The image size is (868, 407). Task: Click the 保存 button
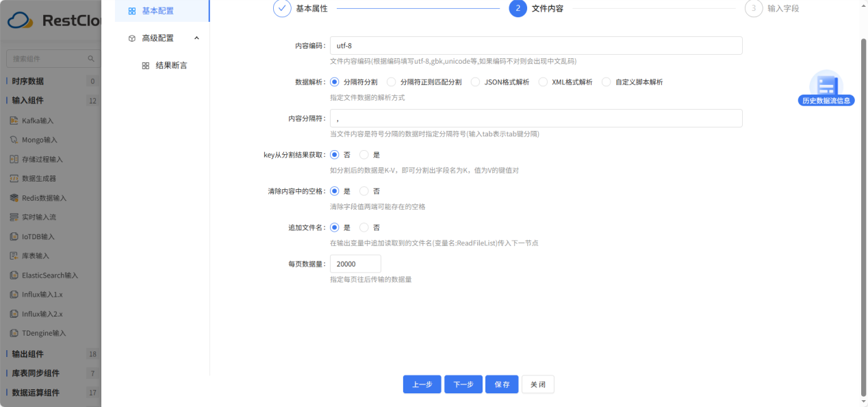pos(502,384)
